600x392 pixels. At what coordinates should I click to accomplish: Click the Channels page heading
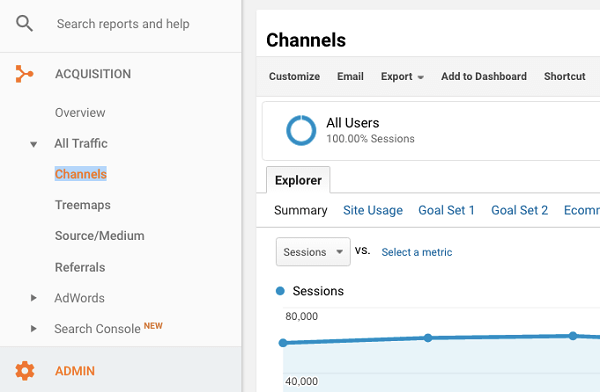click(306, 40)
